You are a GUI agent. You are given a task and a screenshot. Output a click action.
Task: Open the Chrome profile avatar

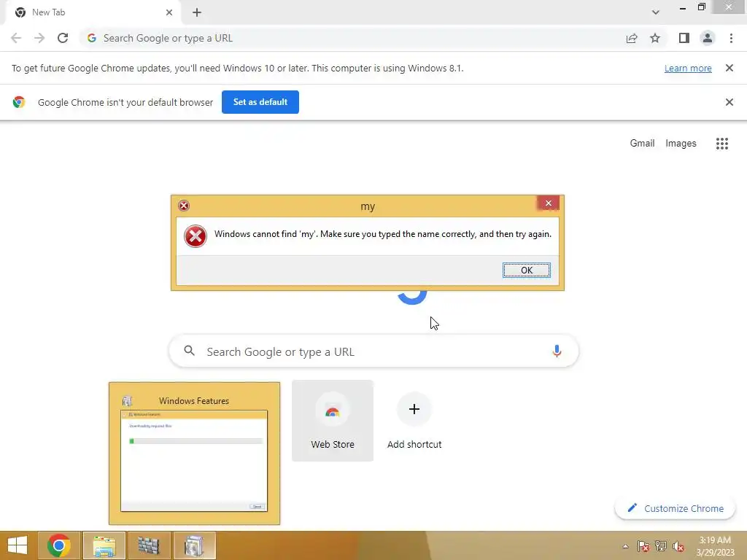[708, 38]
